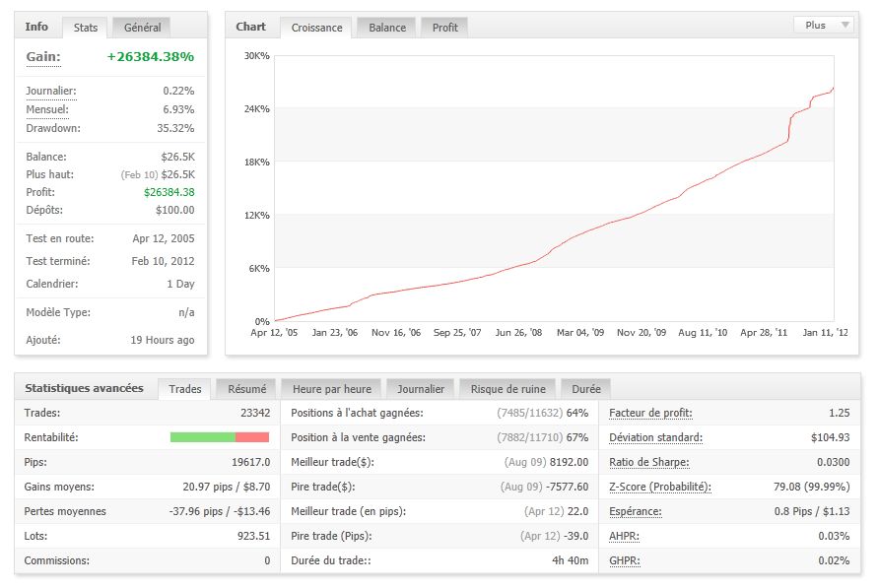Screen dimensions: 879x588
Task: Select the Stats tab in Info panel
Action: pos(86,28)
